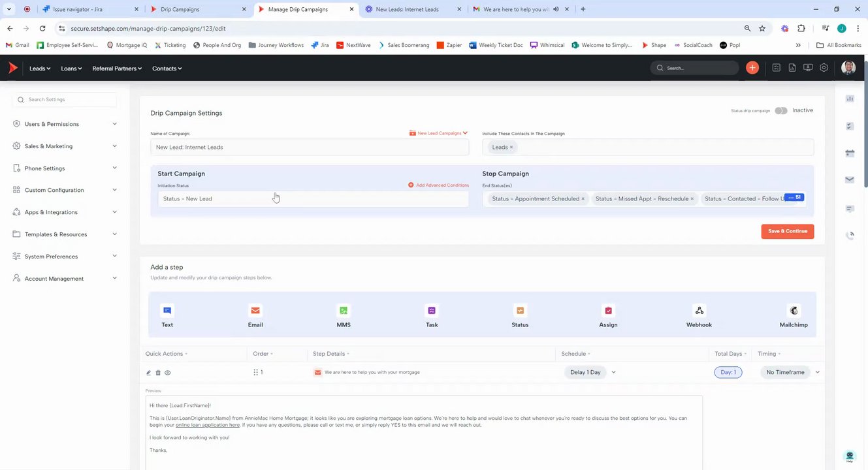This screenshot has height=470, width=868.
Task: Click the orange plus quick-add button
Action: [752, 68]
